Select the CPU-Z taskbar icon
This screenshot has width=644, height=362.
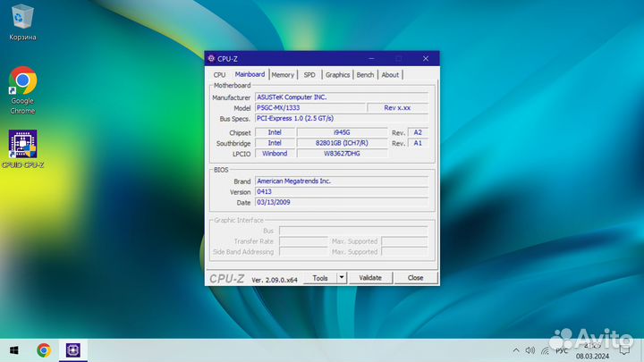coord(72,350)
